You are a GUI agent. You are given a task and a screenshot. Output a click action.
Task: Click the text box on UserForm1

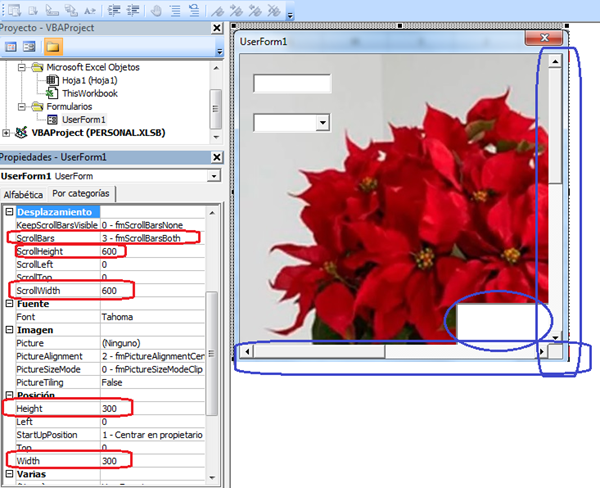click(292, 83)
